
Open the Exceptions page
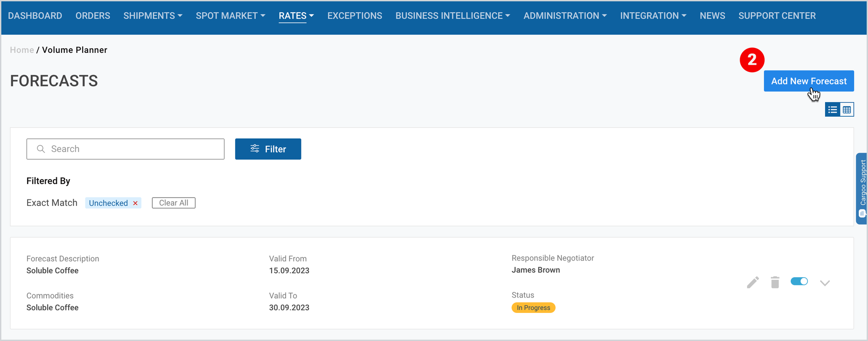(x=355, y=16)
